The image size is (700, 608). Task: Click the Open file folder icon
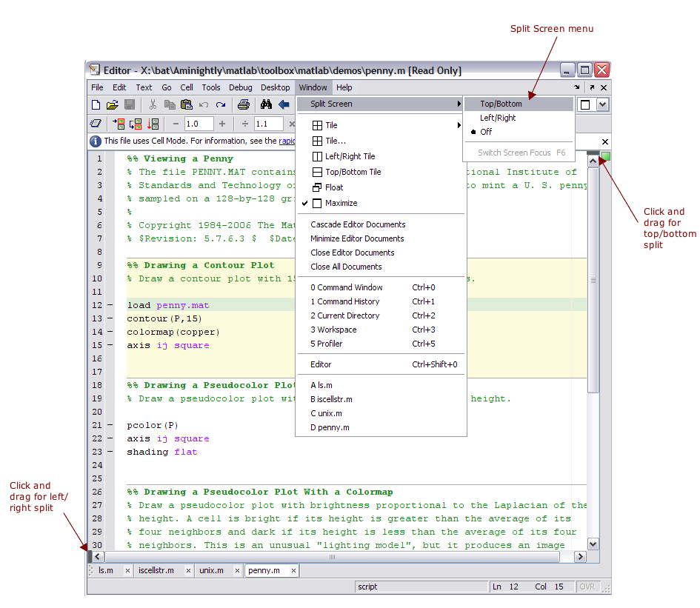click(x=113, y=105)
